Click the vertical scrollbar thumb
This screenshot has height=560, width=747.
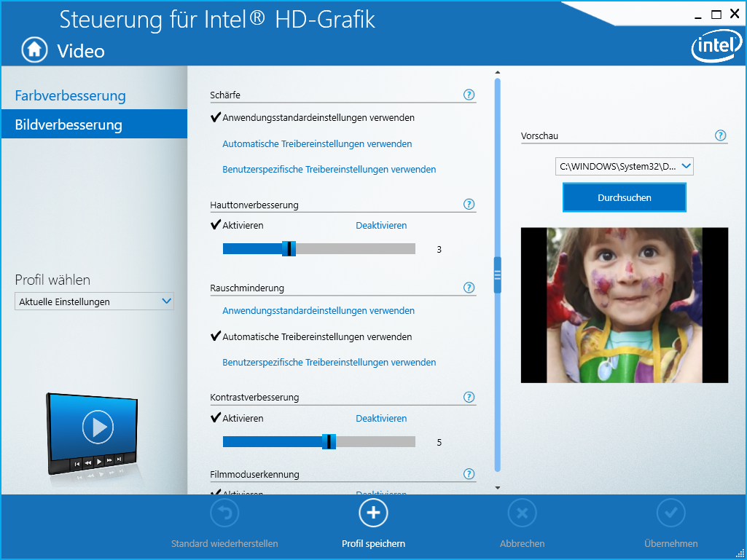[x=497, y=275]
